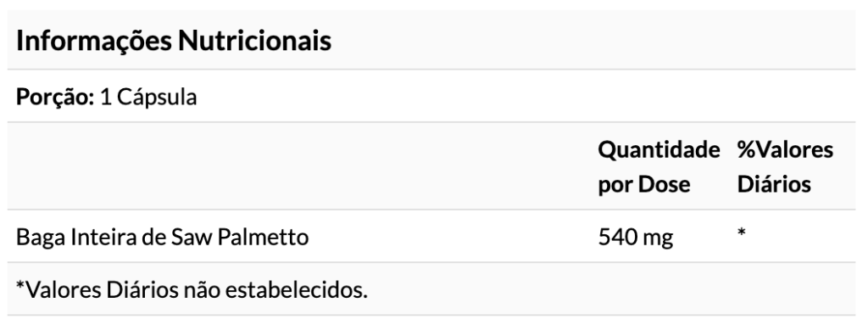This screenshot has width=868, height=325.
Task: Click the empty header cell above ingredient name
Action: [298, 165]
